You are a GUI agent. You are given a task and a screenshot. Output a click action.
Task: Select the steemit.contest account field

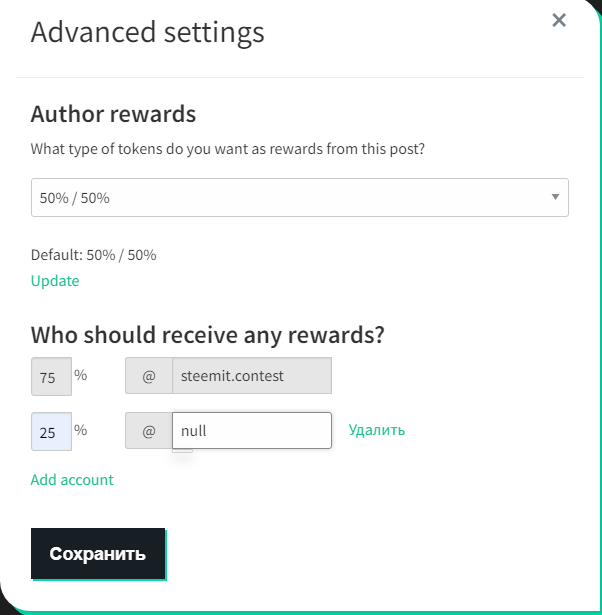251,377
